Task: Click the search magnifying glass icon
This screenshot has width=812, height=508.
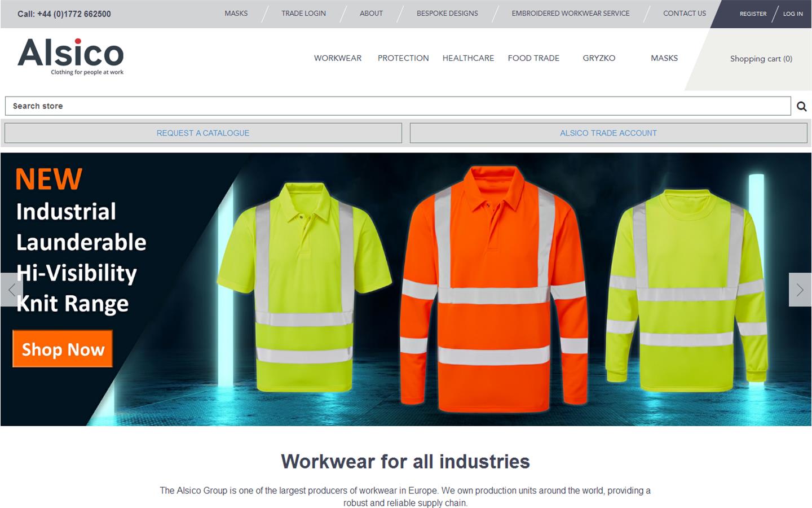Action: [x=801, y=106]
